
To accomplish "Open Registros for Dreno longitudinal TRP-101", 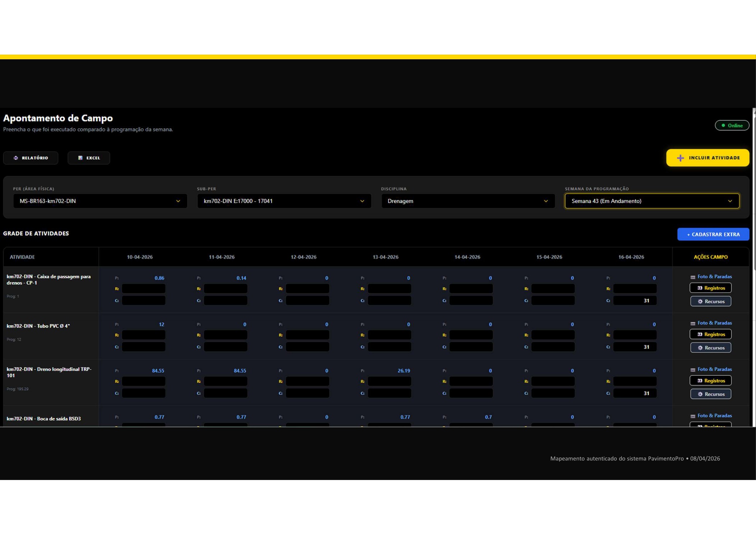I will coord(710,381).
